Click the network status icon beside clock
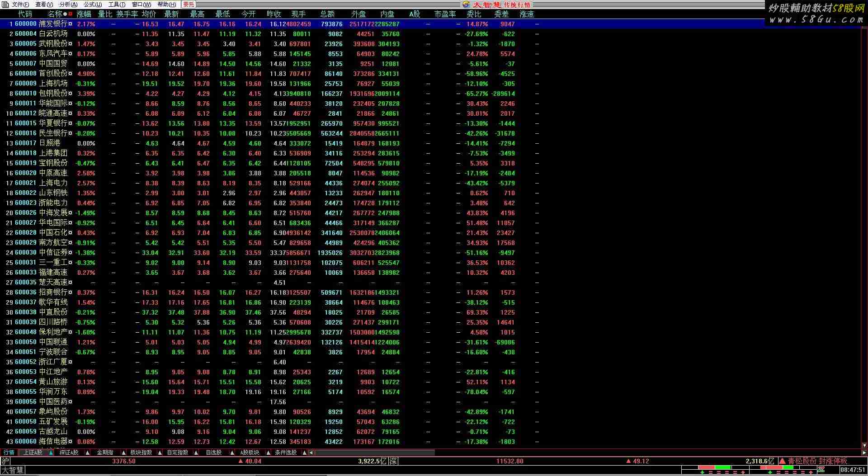 tap(821, 470)
